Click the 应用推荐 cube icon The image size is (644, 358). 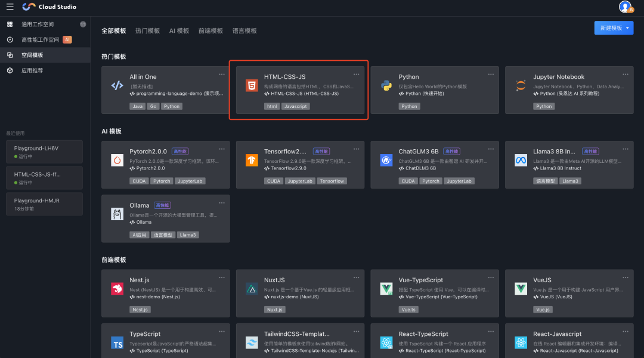pos(10,70)
